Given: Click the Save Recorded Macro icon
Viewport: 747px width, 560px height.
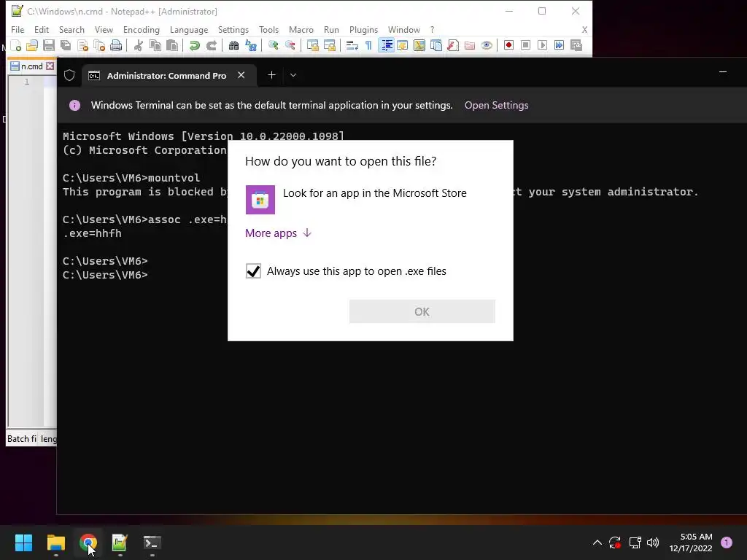Looking at the screenshot, I should pos(576,45).
